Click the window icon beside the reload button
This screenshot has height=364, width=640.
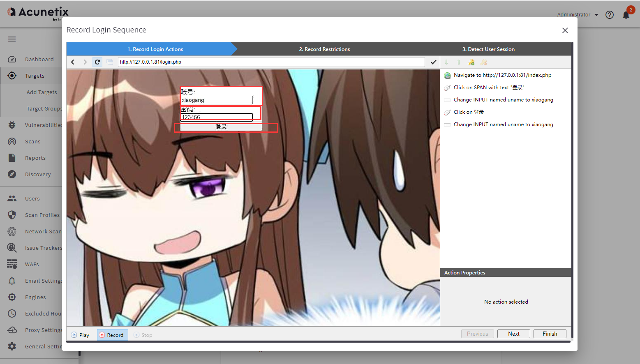click(x=110, y=62)
